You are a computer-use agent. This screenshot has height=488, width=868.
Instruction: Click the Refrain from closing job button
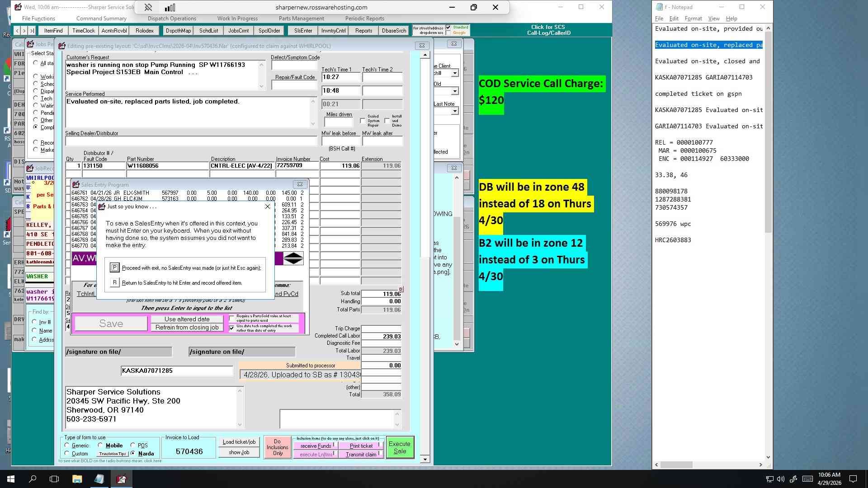pos(187,328)
